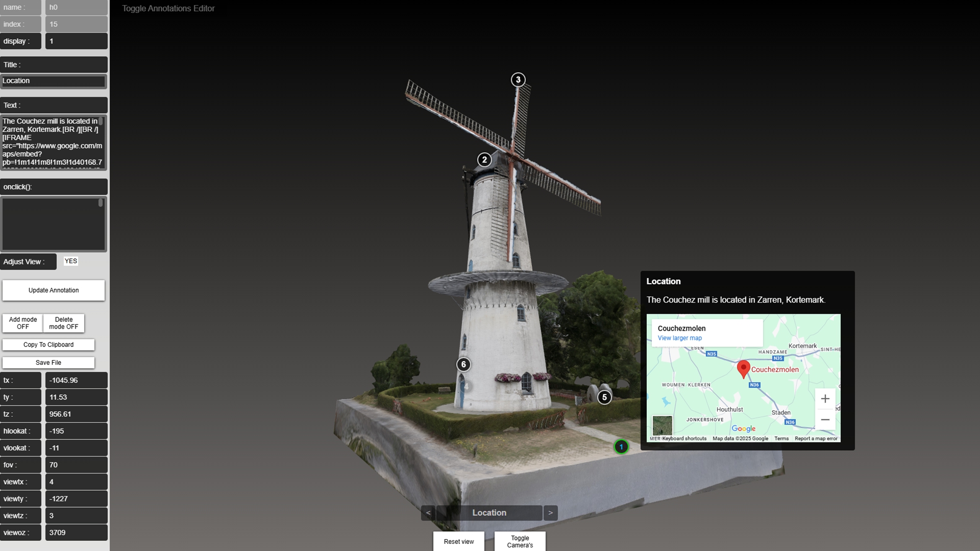This screenshot has width=980, height=551.
Task: Zoom in on the Google map
Action: (x=825, y=399)
